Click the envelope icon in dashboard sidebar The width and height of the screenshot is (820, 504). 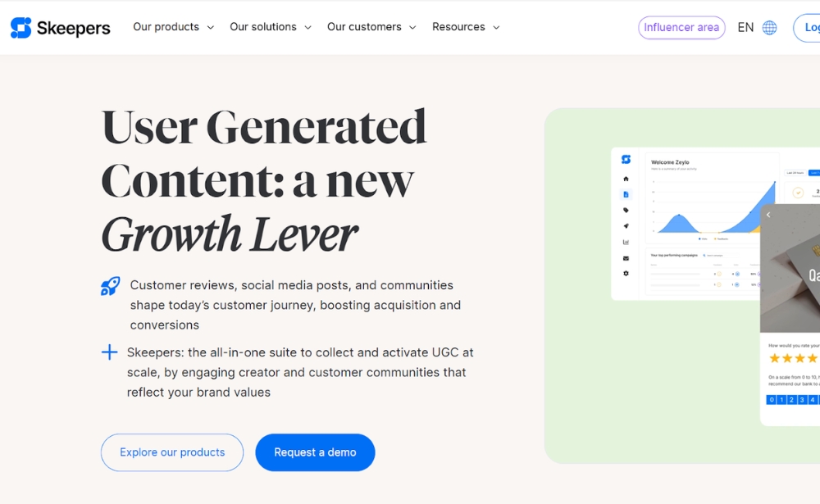click(x=626, y=258)
